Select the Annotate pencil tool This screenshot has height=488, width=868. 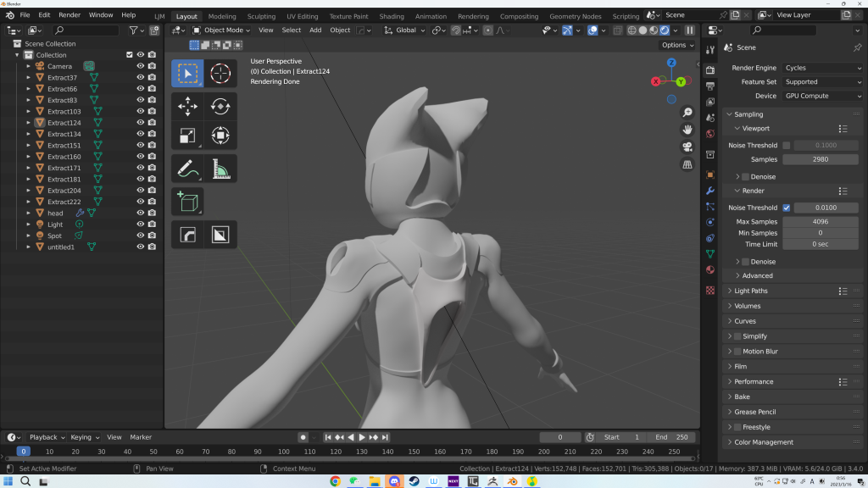187,169
